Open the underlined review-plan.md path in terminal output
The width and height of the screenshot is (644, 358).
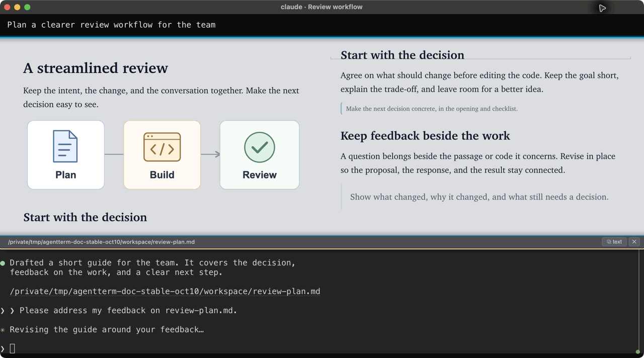165,292
